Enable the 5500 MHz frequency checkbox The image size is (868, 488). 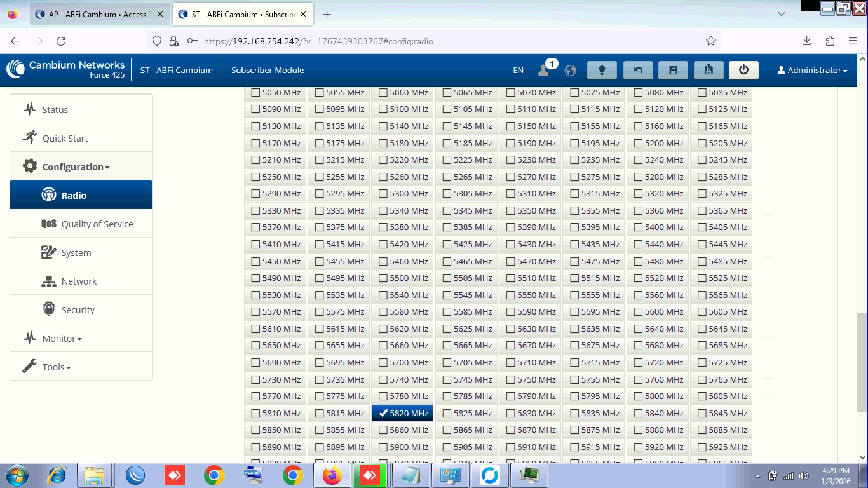click(x=383, y=278)
